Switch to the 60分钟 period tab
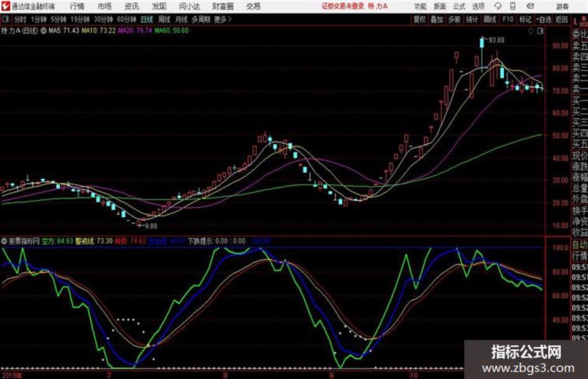Screen dimensions: 588x379 (x=126, y=19)
